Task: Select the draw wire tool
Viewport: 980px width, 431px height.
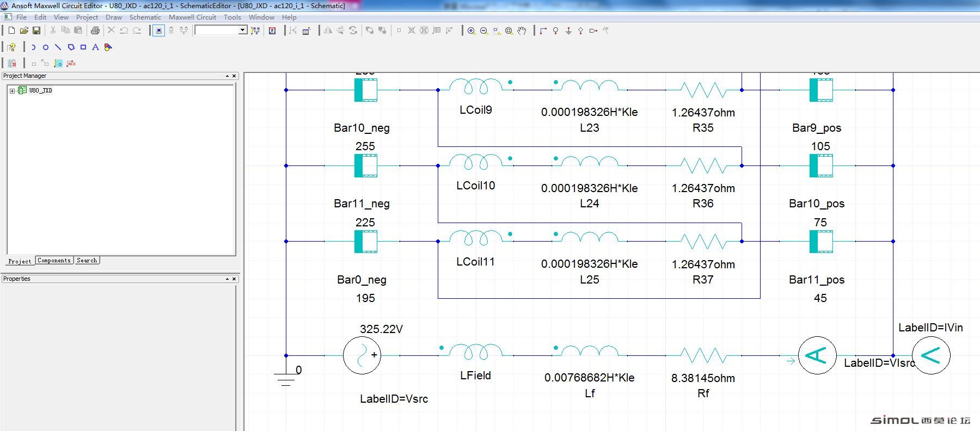Action: [543, 30]
